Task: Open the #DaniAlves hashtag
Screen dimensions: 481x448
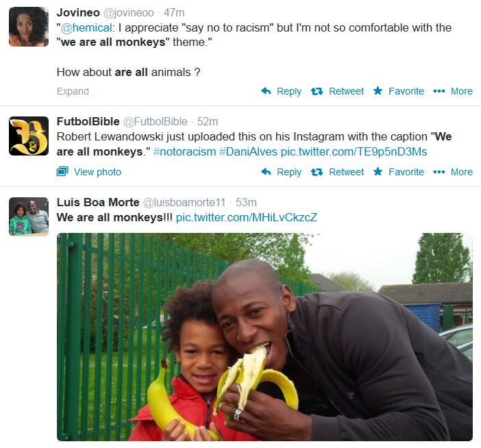Action: click(x=248, y=151)
